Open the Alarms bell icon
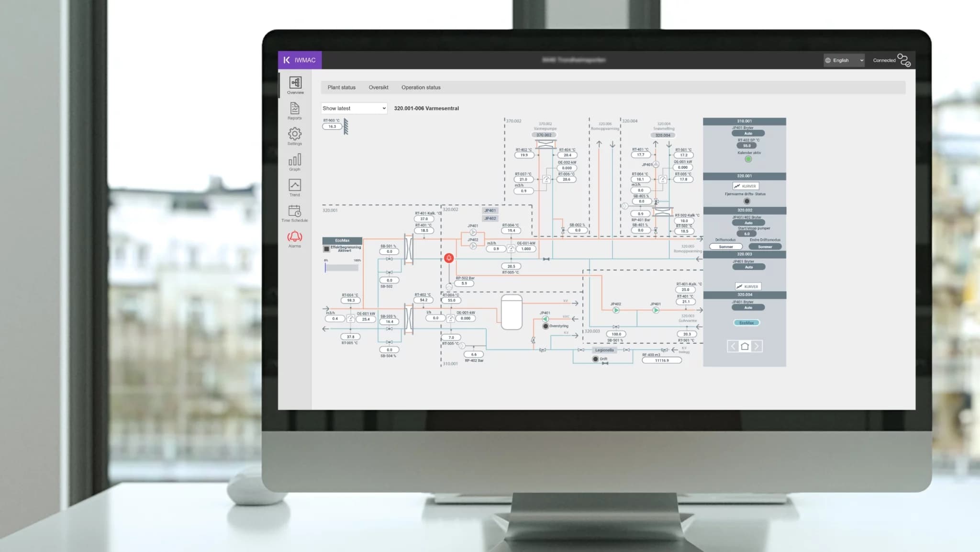Screen dimensions: 980x552 [x=295, y=237]
